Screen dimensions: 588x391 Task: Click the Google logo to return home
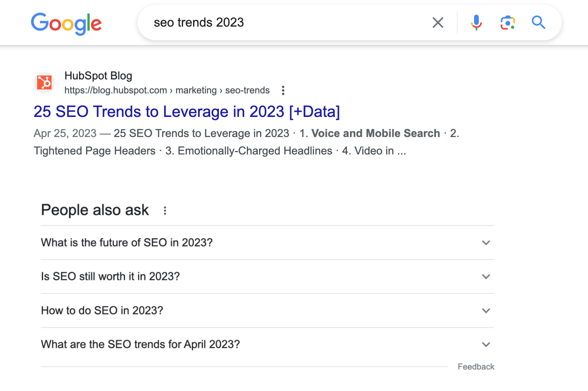point(66,24)
